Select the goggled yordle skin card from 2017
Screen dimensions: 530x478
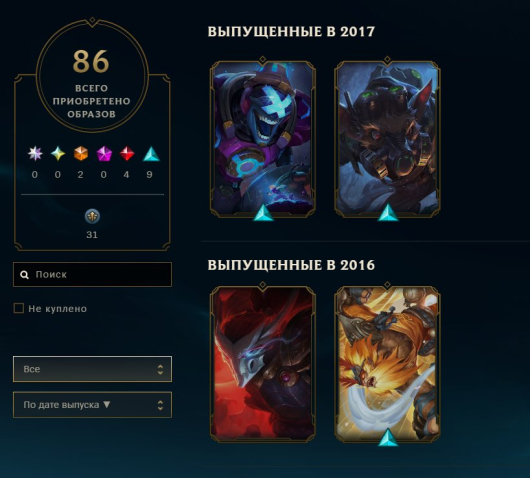(387, 139)
